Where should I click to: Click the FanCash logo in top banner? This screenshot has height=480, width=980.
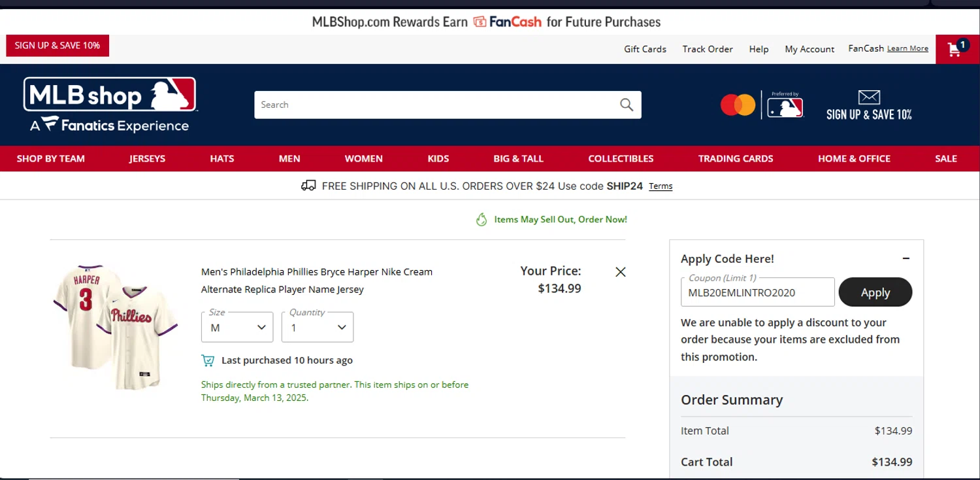click(x=507, y=22)
